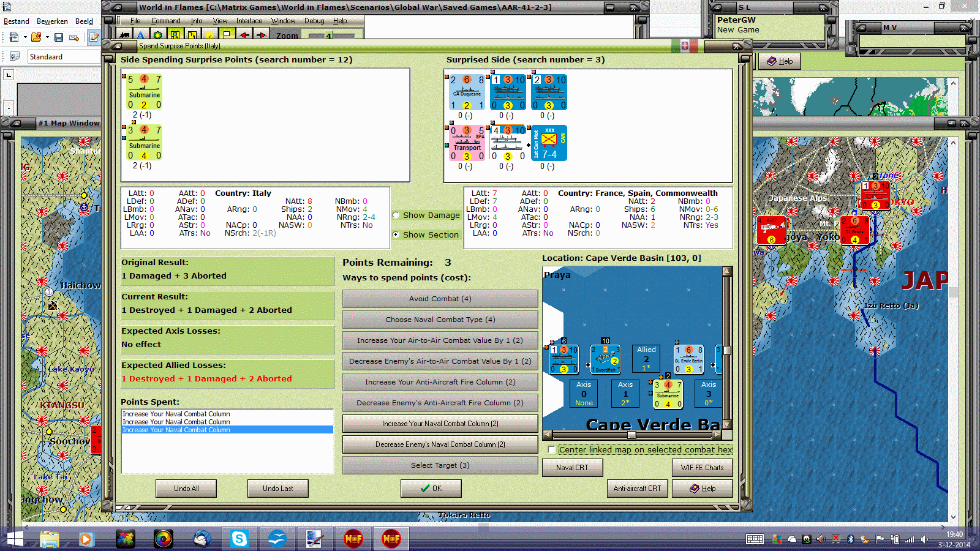
Task: Confirm with the OK button
Action: 431,489
